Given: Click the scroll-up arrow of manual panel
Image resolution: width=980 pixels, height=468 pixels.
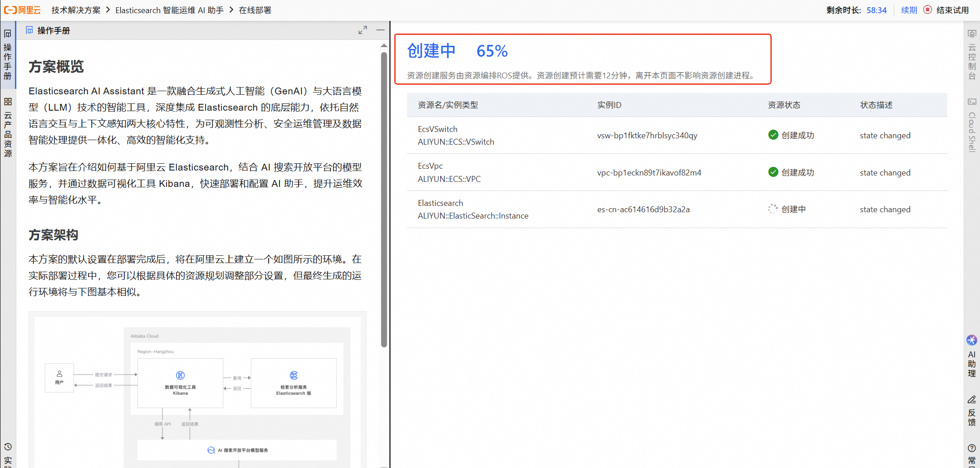Looking at the screenshot, I should pyautogui.click(x=384, y=45).
